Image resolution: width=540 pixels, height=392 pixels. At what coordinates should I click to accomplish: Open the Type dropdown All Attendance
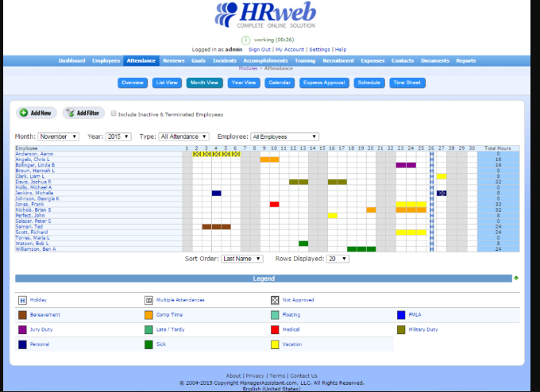(184, 136)
